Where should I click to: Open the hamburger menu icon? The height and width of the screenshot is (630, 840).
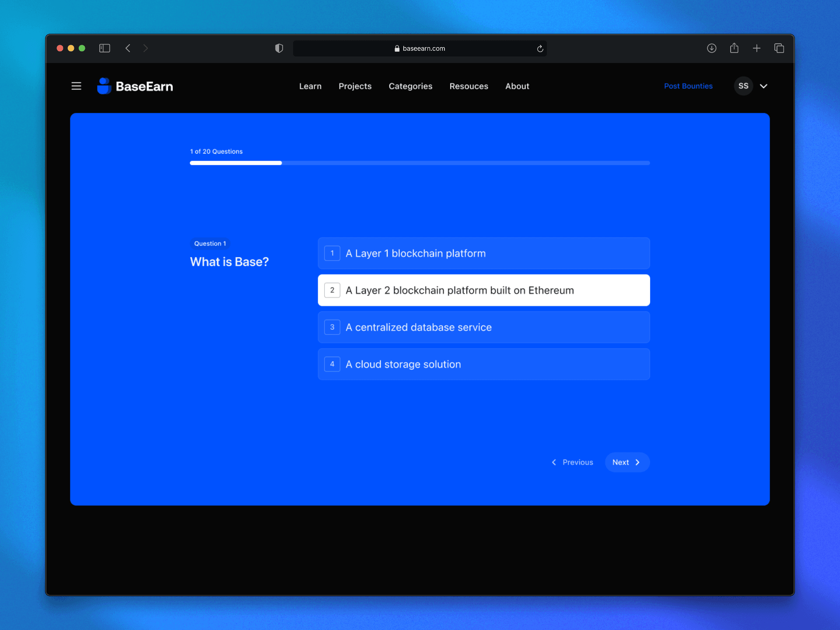tap(76, 86)
